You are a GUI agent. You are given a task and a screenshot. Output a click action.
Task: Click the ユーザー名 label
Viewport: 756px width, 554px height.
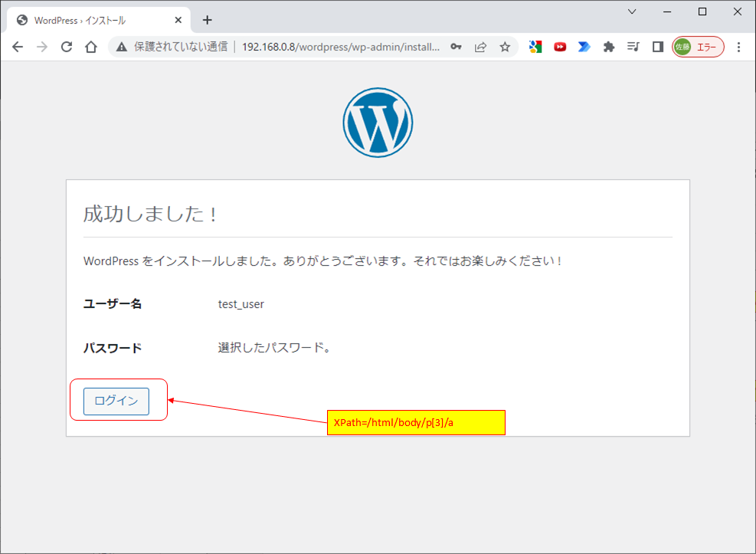(x=113, y=303)
